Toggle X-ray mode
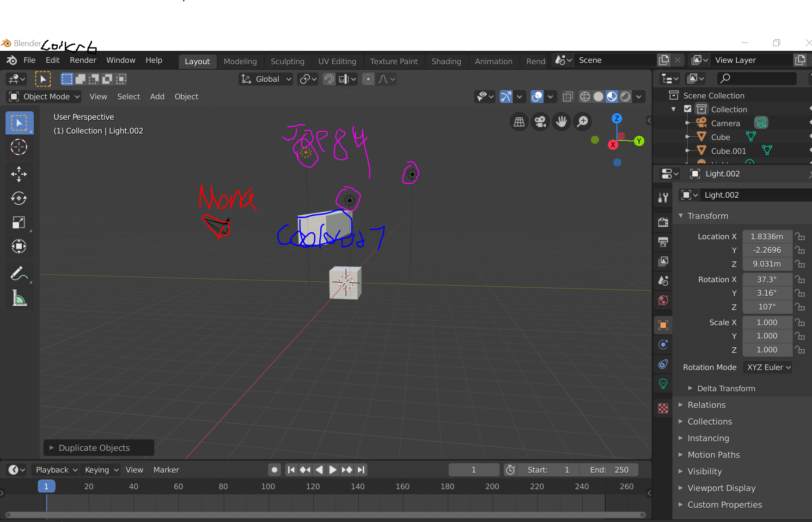 tap(568, 97)
